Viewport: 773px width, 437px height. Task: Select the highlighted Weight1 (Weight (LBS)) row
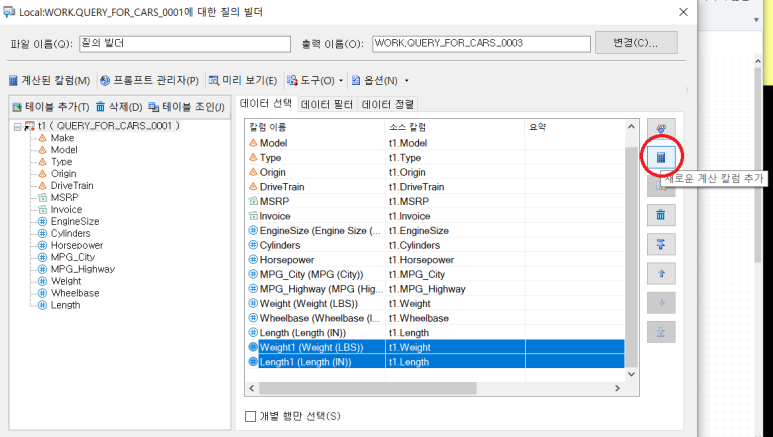pyautogui.click(x=435, y=347)
